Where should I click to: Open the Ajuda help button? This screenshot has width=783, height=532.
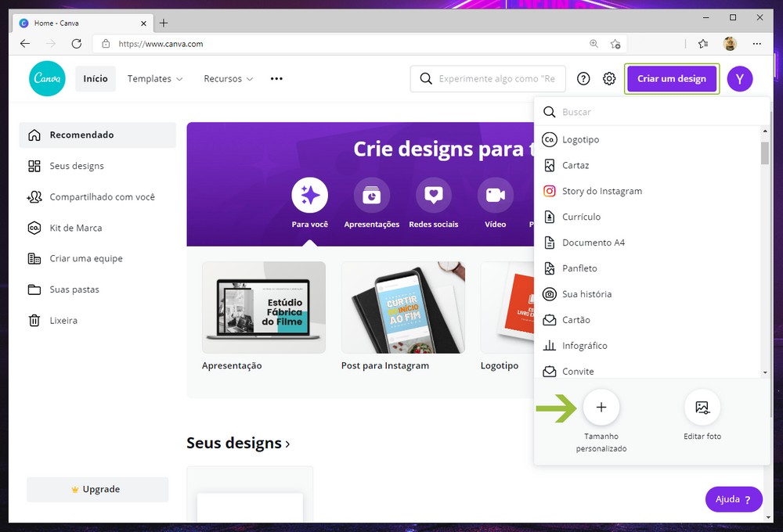(734, 499)
